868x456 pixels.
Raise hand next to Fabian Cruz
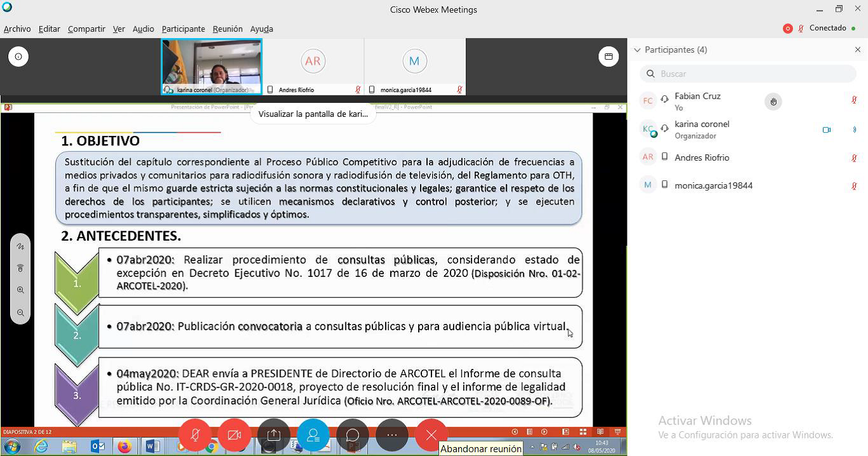[773, 102]
